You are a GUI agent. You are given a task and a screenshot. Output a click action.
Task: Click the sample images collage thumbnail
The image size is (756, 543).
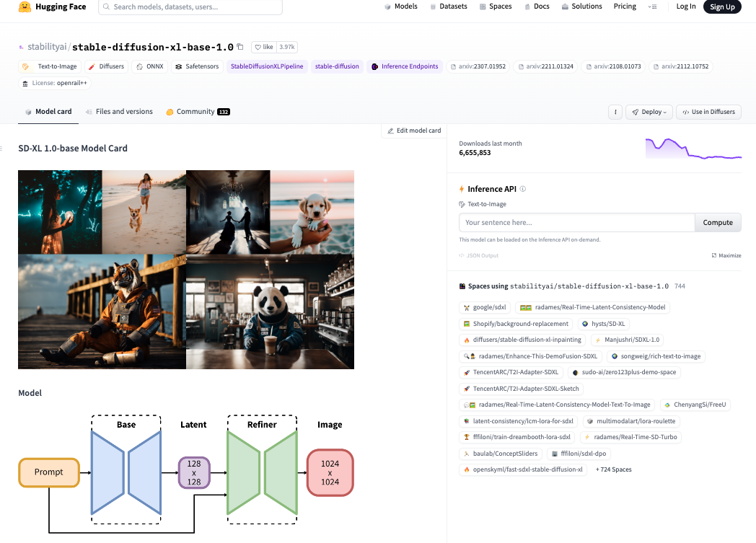186,269
